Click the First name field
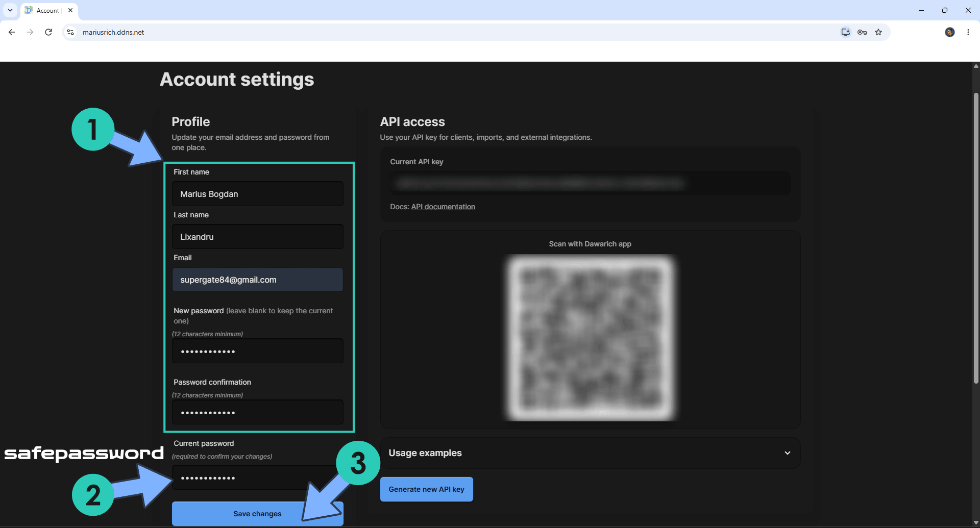Image resolution: width=980 pixels, height=528 pixels. coord(258,194)
